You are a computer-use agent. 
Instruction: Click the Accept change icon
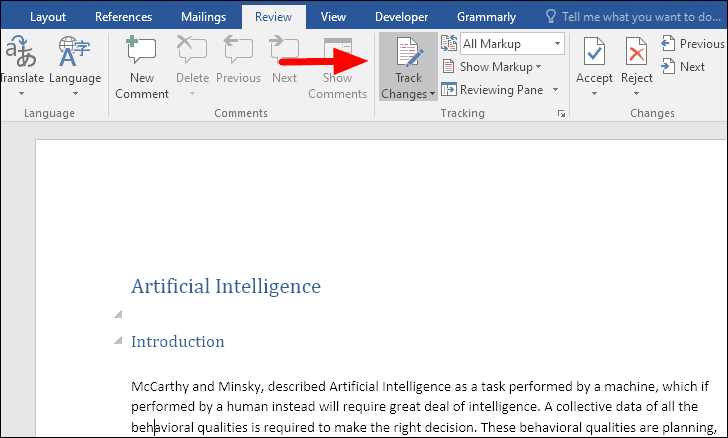coord(594,52)
